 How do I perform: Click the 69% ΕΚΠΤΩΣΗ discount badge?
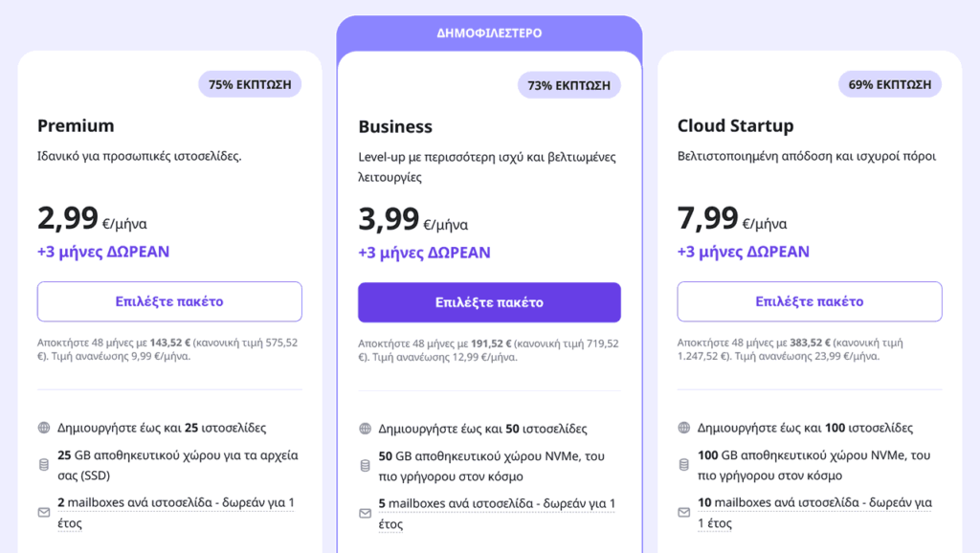tap(890, 84)
